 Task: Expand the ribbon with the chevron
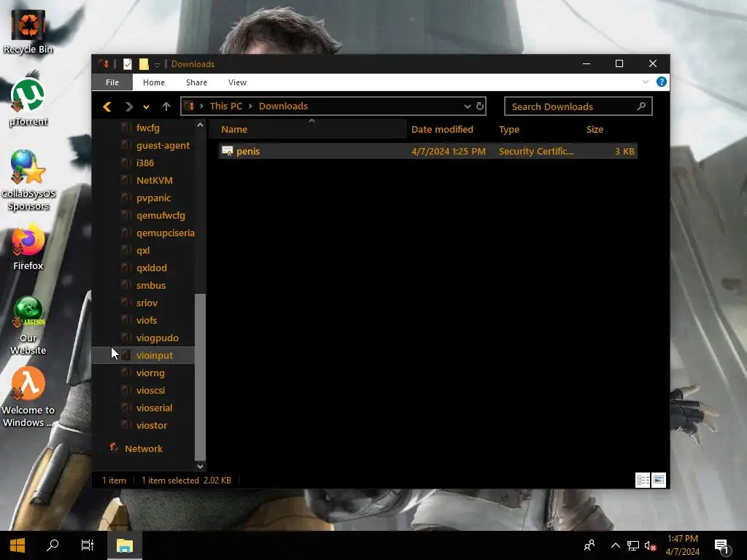pos(646,82)
